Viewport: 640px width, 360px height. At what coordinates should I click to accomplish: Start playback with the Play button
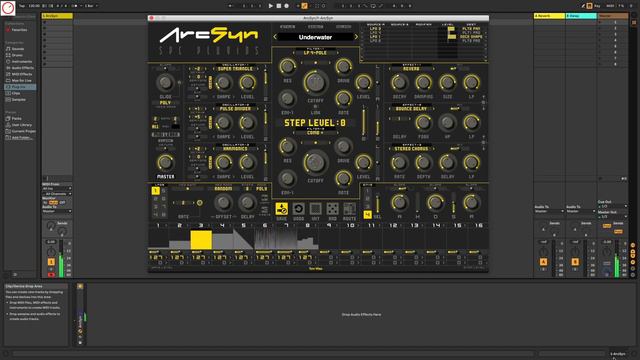point(271,6)
